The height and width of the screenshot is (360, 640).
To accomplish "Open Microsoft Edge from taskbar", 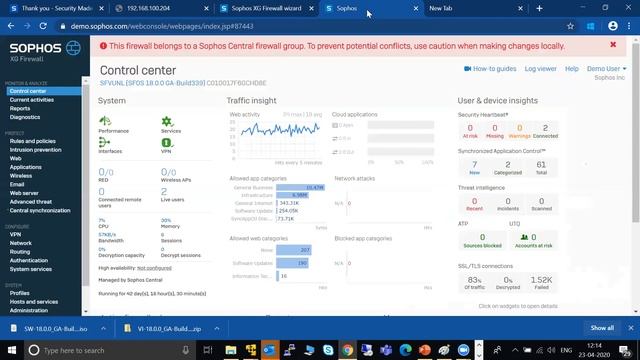I will pos(405,350).
